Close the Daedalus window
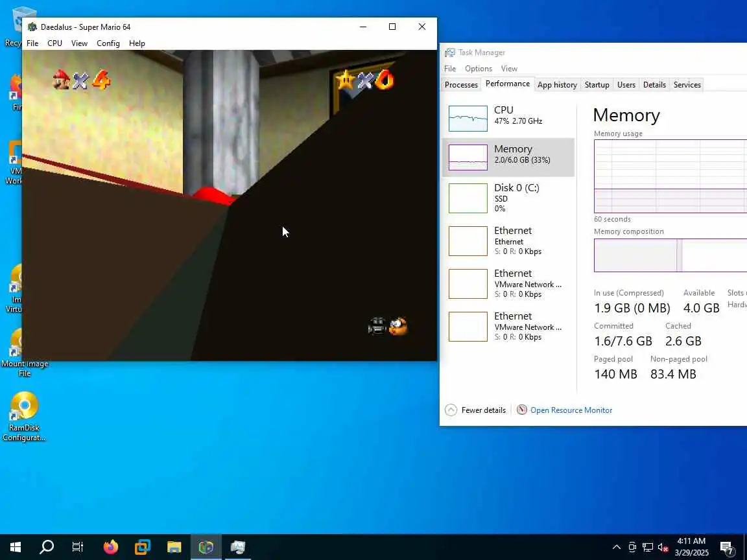 421,27
